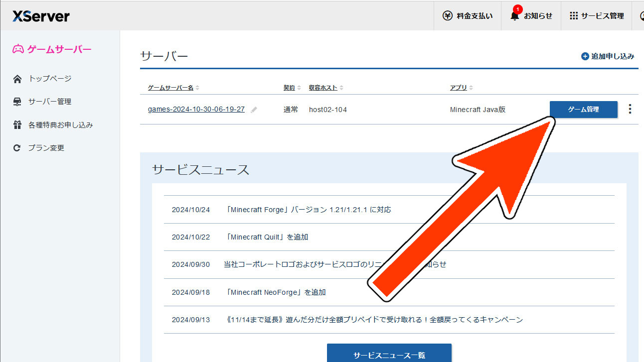
Task: Click date 2024/09/13
Action: tap(191, 320)
